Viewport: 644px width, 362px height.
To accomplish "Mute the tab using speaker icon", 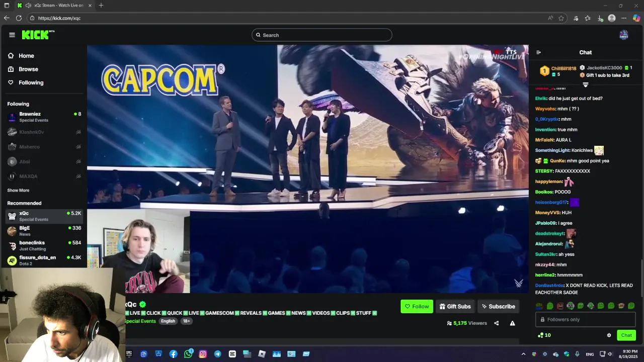I will click(x=28, y=6).
